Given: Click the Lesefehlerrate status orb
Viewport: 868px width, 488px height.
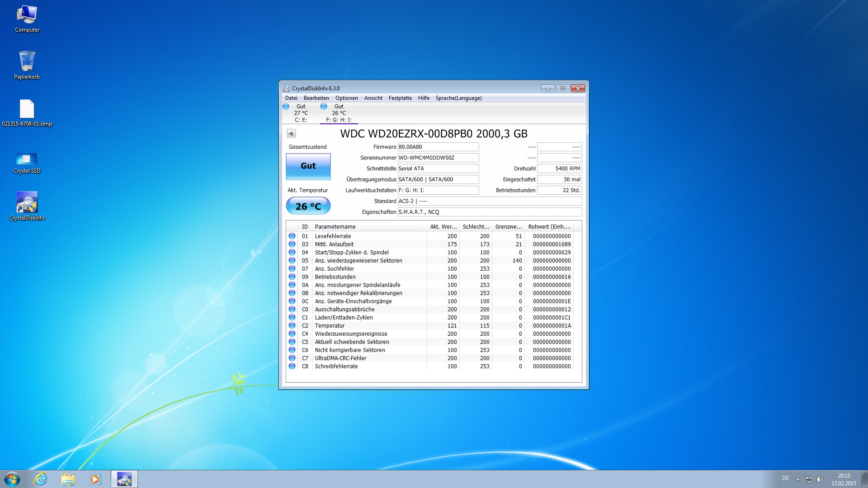Looking at the screenshot, I should pos(292,236).
